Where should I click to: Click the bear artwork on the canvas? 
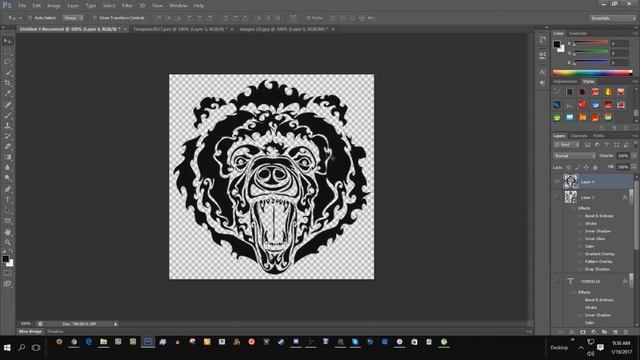pyautogui.click(x=271, y=177)
